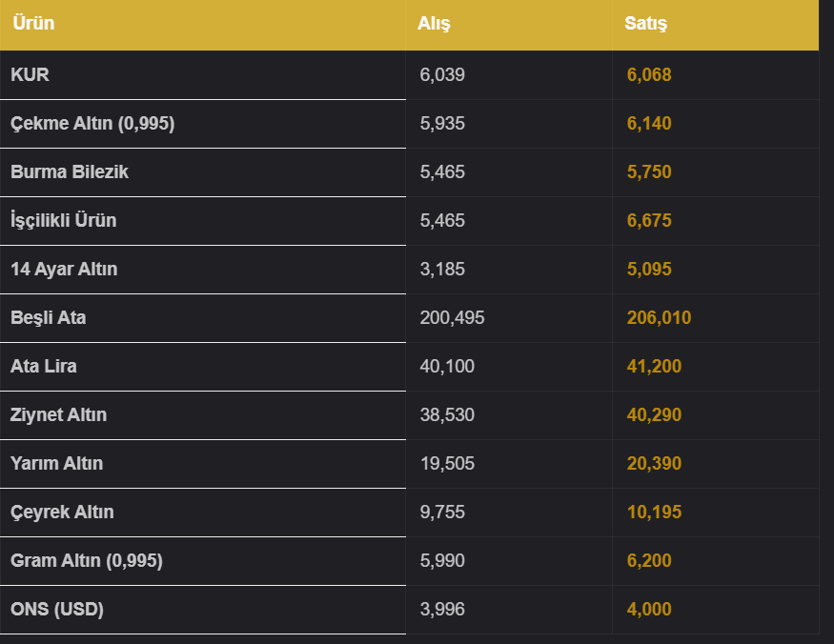Click the ONS selling price 4,000
Image resolution: width=834 pixels, height=644 pixels.
[x=649, y=610]
